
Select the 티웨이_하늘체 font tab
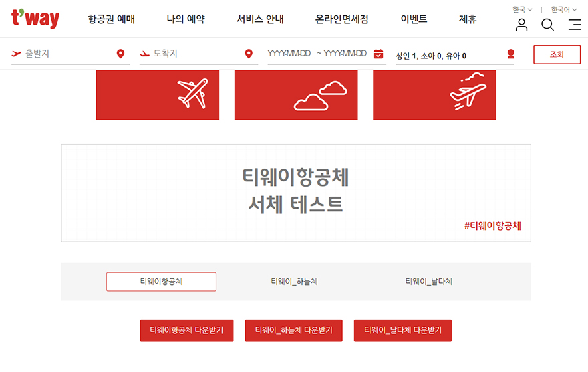[295, 282]
